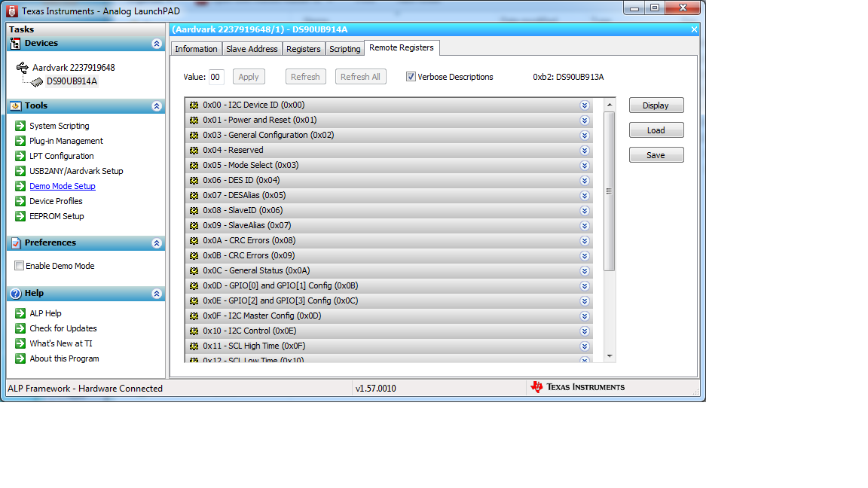This screenshot has width=868, height=488.
Task: Expand the 0x06 DES ID register row
Action: [x=585, y=181]
